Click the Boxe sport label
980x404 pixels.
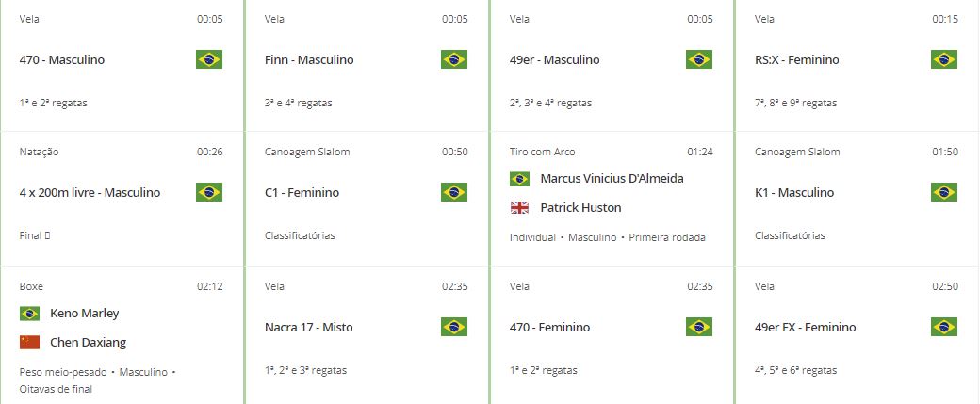[31, 286]
